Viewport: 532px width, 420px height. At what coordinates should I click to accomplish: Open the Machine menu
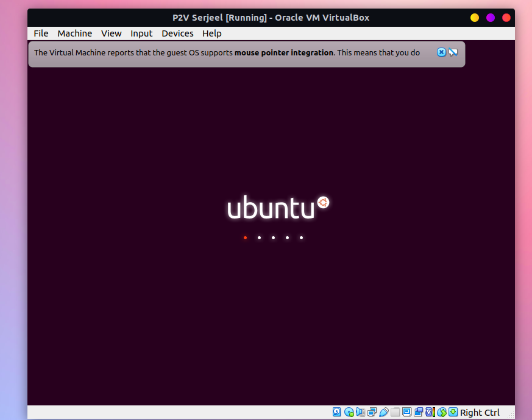(x=74, y=33)
